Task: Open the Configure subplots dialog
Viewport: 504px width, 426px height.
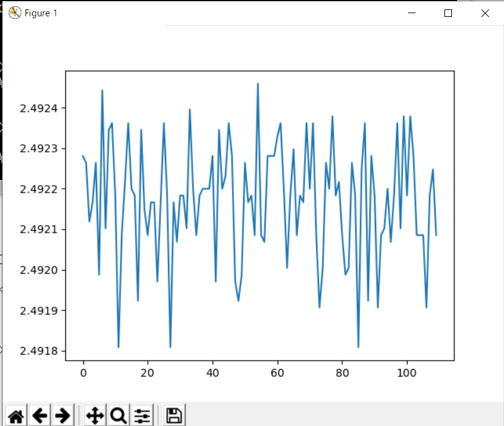Action: [x=142, y=415]
